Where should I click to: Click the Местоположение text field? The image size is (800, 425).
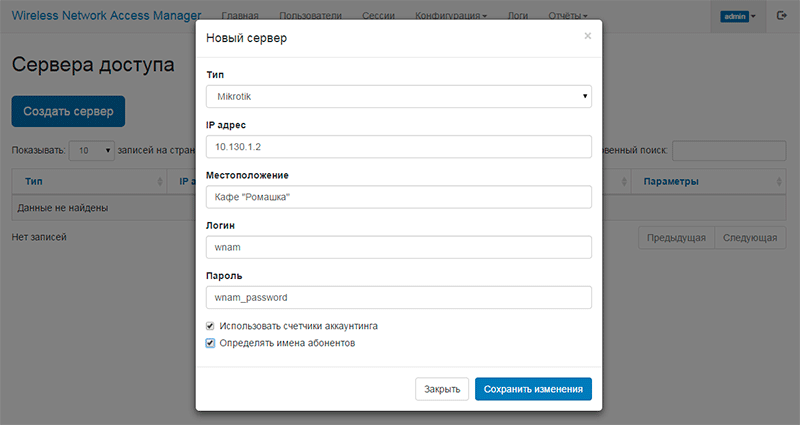pyautogui.click(x=398, y=197)
